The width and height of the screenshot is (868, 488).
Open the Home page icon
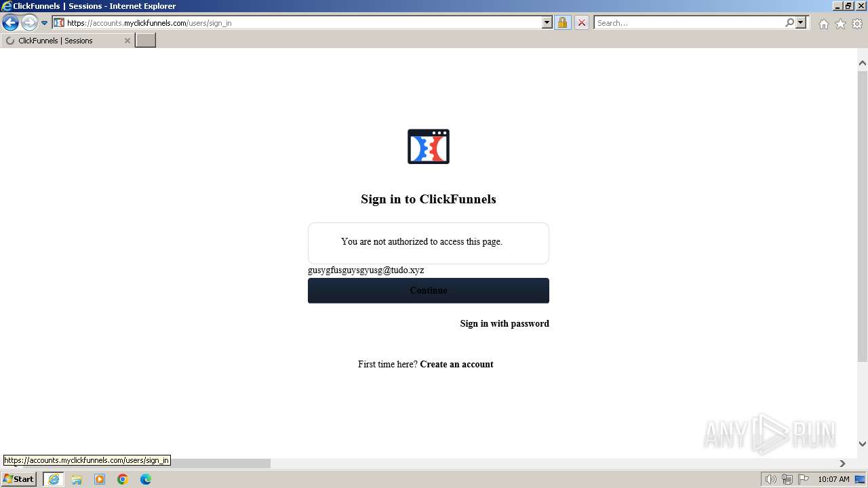823,24
